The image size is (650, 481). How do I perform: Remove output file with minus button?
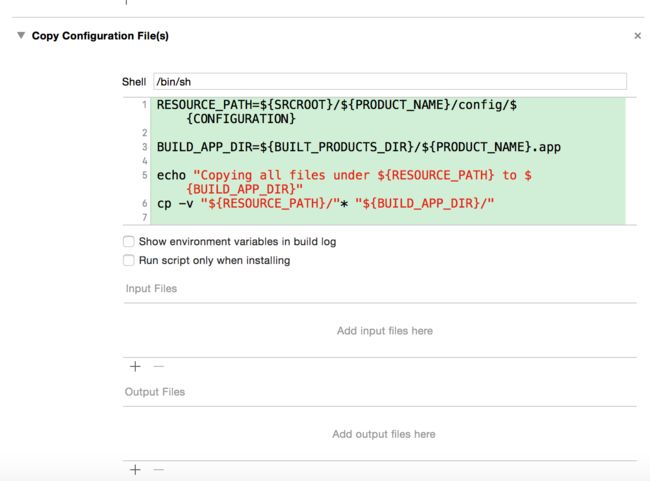click(x=159, y=470)
